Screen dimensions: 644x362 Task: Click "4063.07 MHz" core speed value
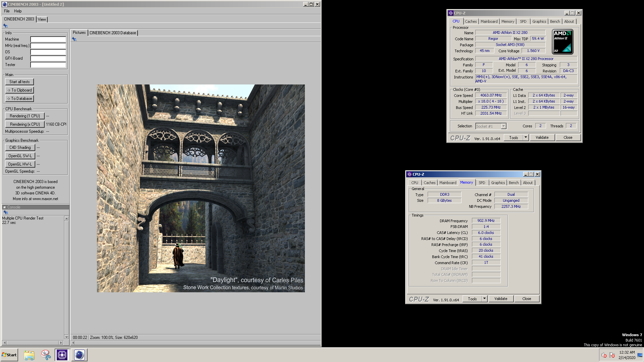click(491, 95)
